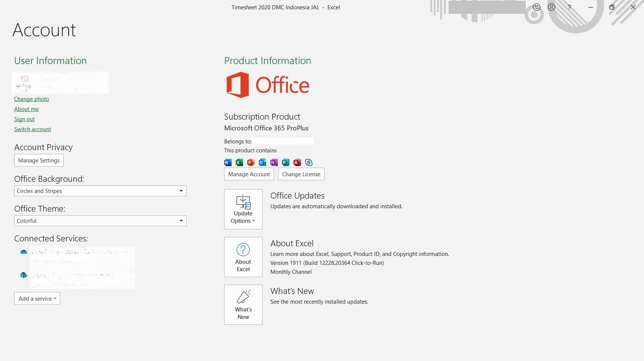Open About Excel dialog
The height and width of the screenshot is (361, 644).
coord(243,257)
